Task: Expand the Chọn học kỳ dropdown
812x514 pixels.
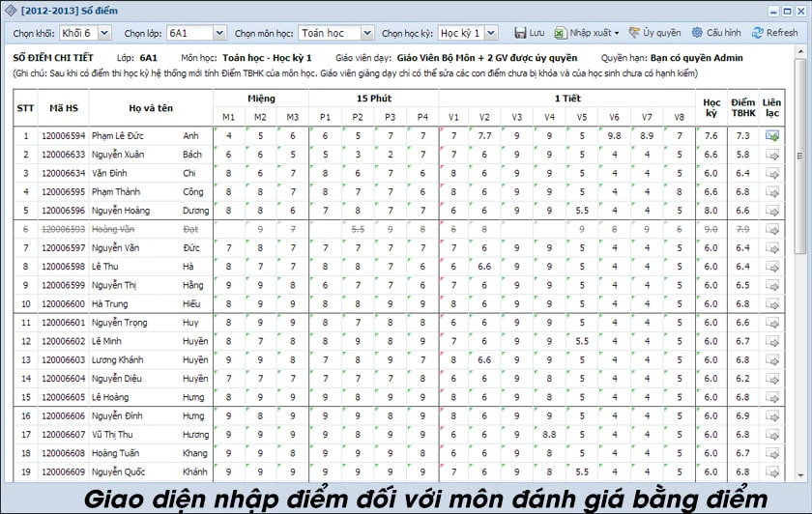Action: 491,33
